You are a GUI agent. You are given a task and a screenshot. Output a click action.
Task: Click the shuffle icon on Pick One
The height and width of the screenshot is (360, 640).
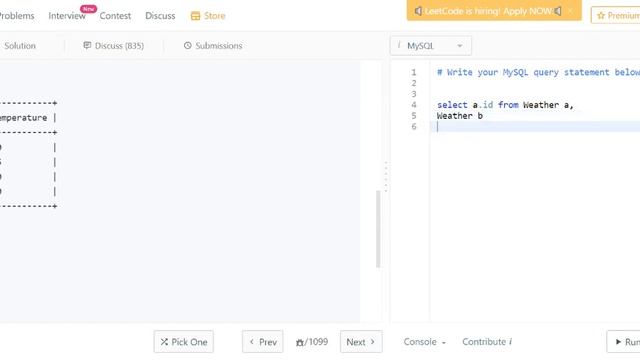point(164,342)
